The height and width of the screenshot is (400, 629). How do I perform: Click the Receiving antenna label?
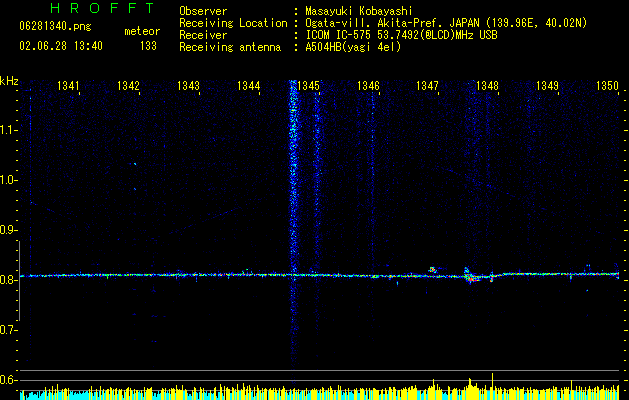pyautogui.click(x=230, y=47)
